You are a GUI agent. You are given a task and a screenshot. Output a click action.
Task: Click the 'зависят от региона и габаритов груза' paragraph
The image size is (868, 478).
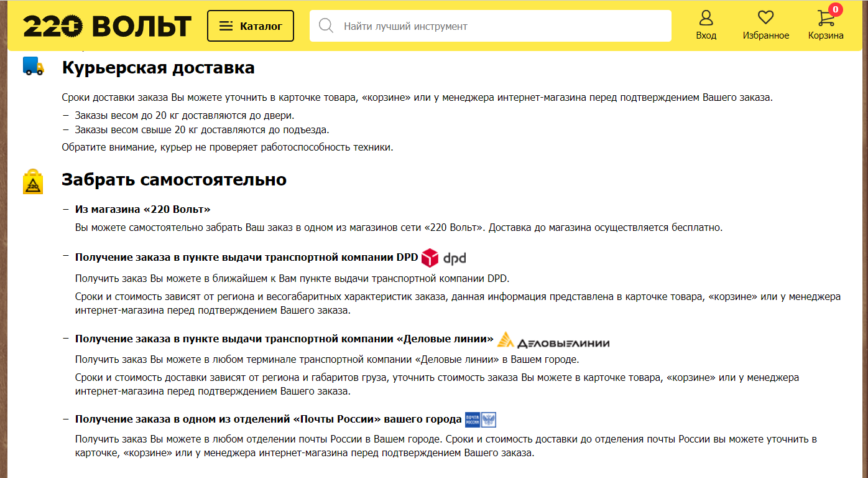437,385
